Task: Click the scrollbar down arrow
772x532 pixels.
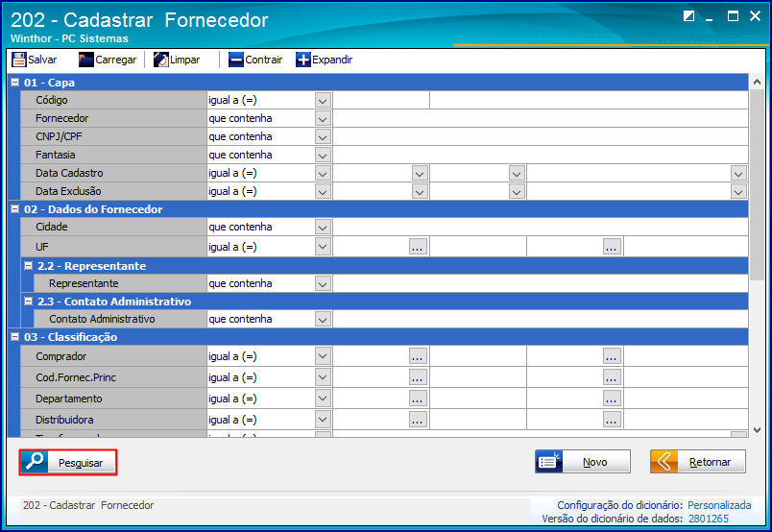Action: tap(758, 430)
